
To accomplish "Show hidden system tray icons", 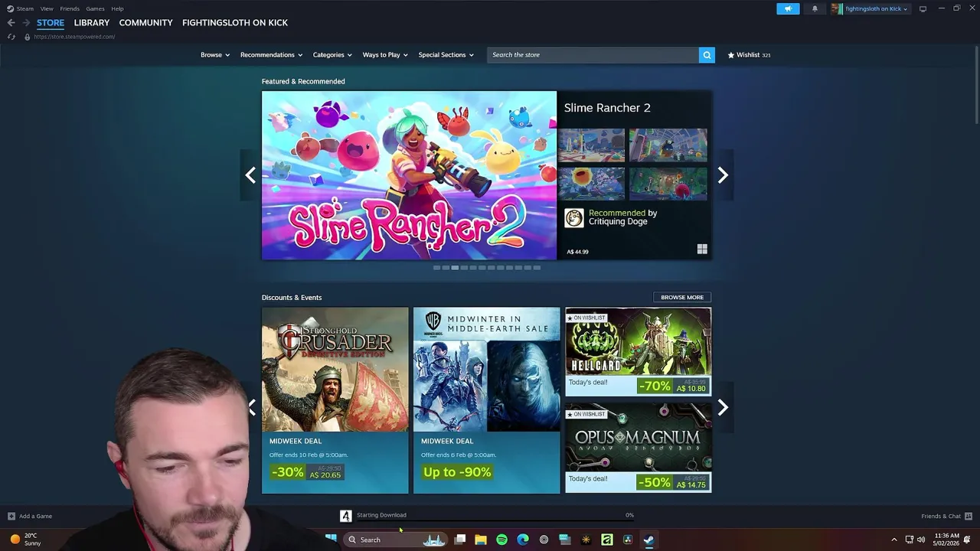I will click(x=893, y=540).
